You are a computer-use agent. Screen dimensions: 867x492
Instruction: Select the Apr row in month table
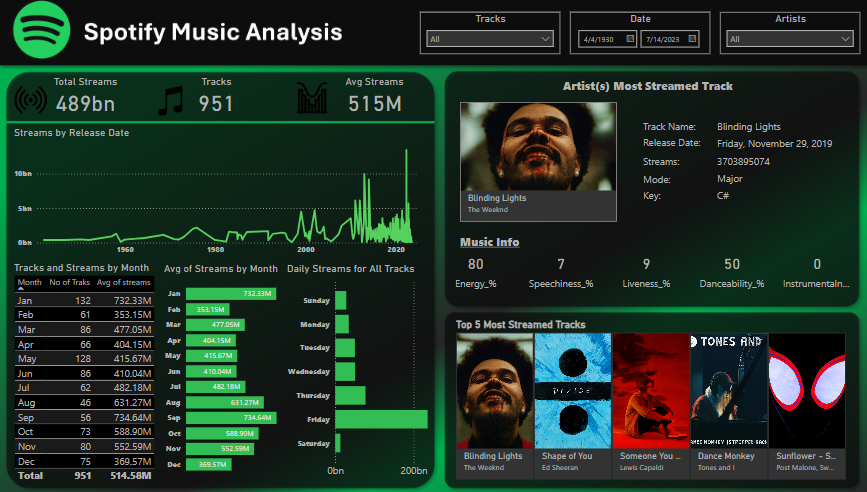[84, 344]
